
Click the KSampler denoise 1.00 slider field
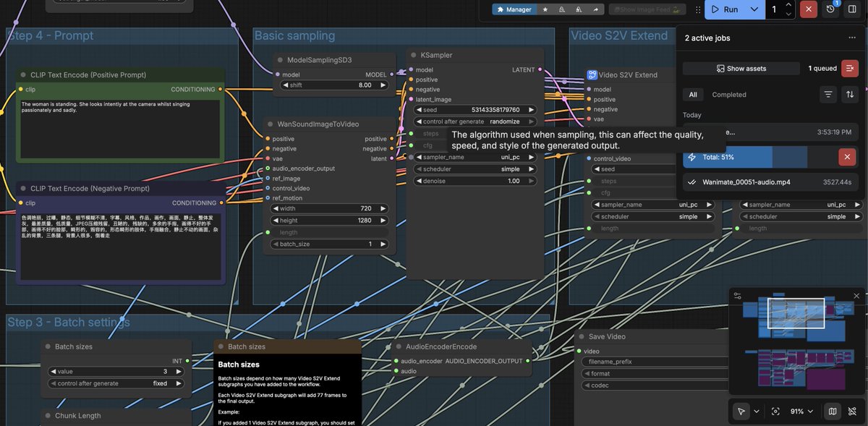point(476,181)
